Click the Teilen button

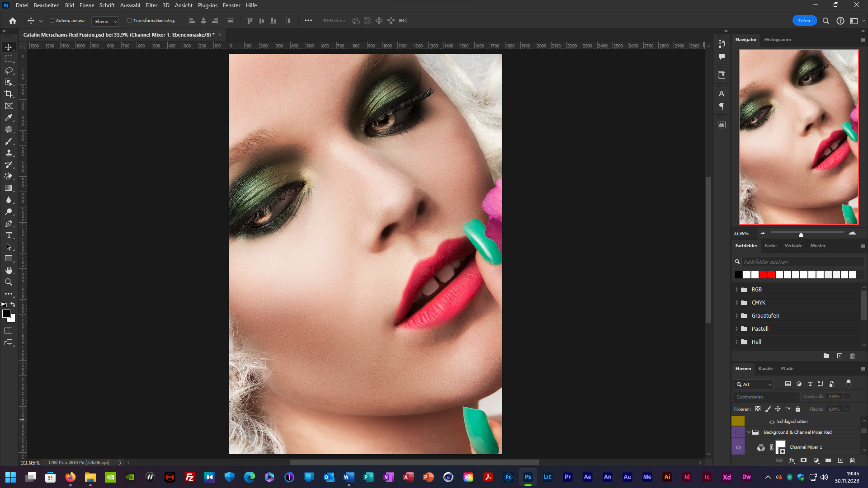[804, 21]
